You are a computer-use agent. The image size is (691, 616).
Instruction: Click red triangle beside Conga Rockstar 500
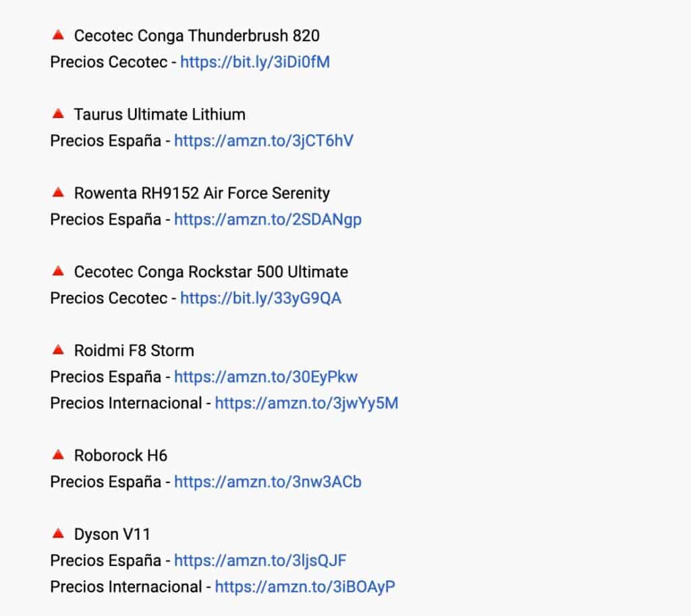click(58, 271)
